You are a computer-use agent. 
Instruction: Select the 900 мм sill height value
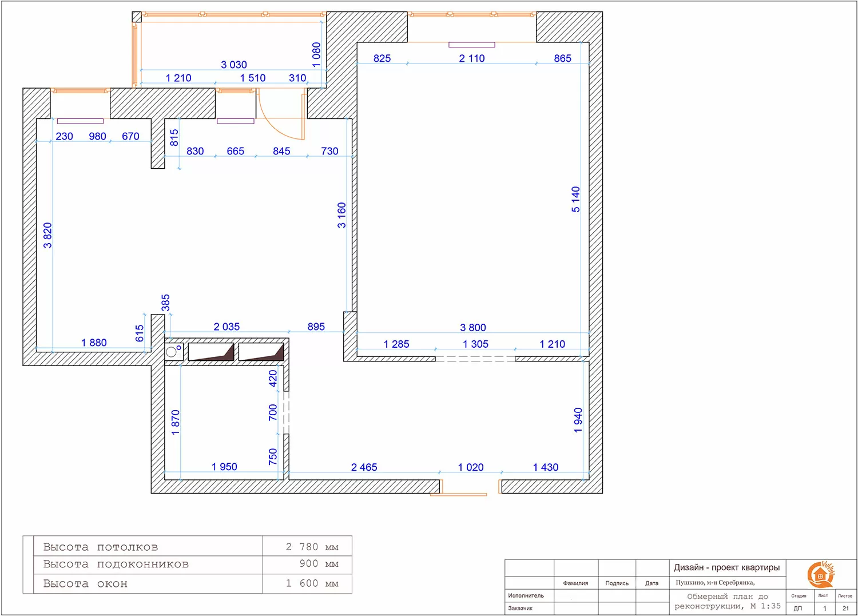(x=319, y=564)
